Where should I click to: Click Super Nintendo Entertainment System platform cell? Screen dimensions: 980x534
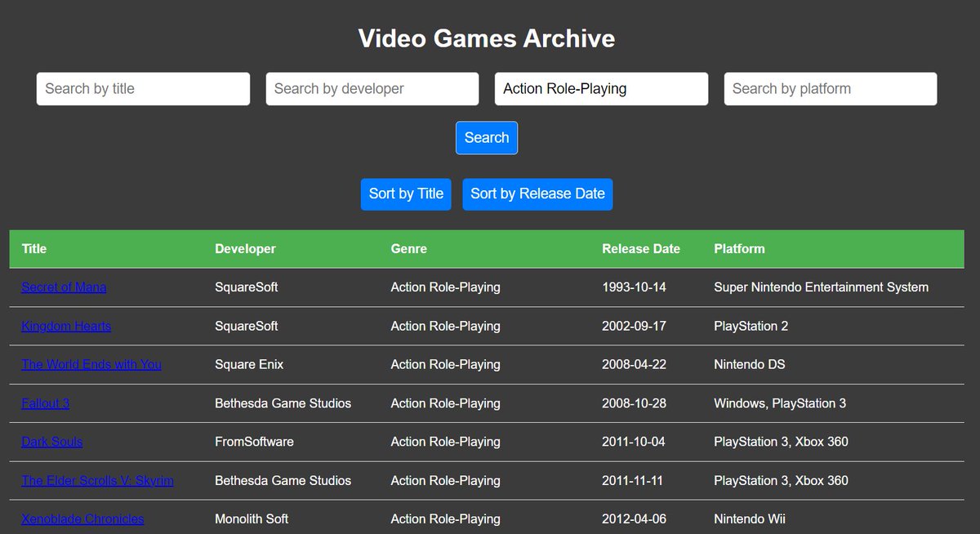tap(822, 287)
